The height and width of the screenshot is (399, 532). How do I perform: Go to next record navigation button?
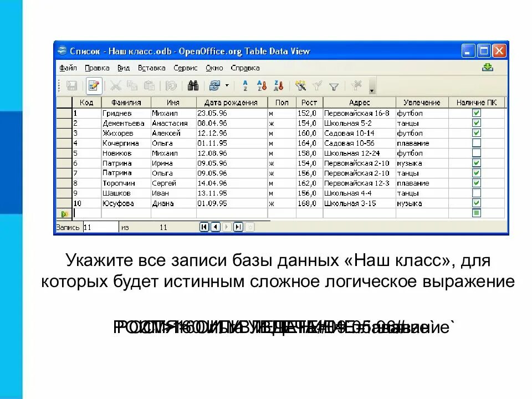pyautogui.click(x=227, y=227)
